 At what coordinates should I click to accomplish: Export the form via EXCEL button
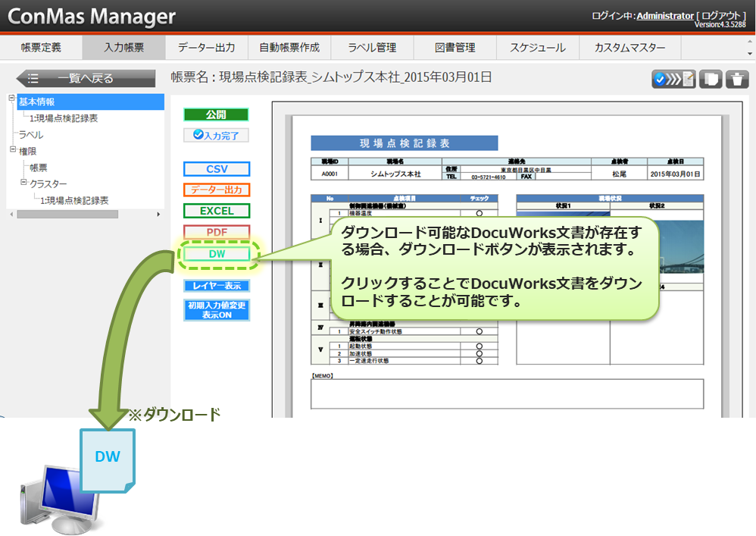pos(217,211)
